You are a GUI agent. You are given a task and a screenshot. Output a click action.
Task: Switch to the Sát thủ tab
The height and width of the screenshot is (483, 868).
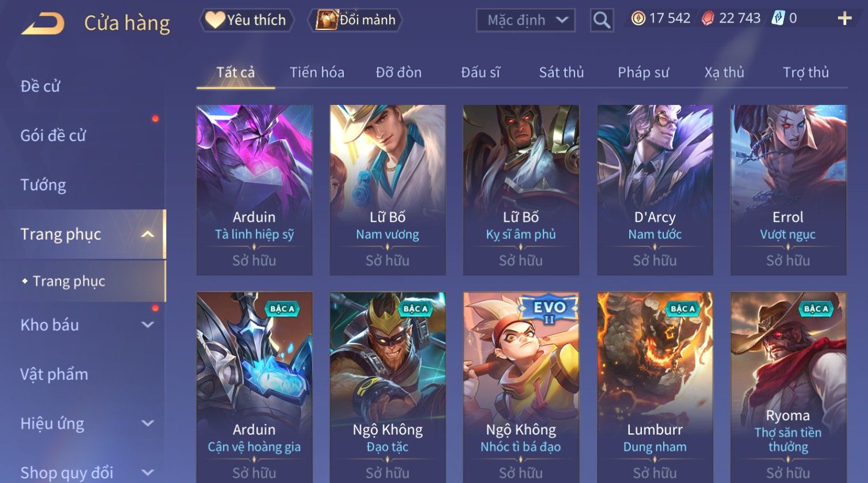(x=561, y=72)
